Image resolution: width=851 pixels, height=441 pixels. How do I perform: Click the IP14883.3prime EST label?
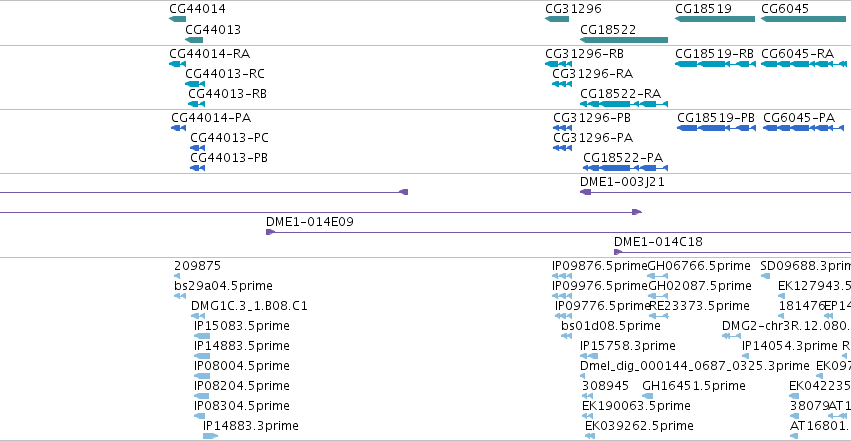point(251,426)
